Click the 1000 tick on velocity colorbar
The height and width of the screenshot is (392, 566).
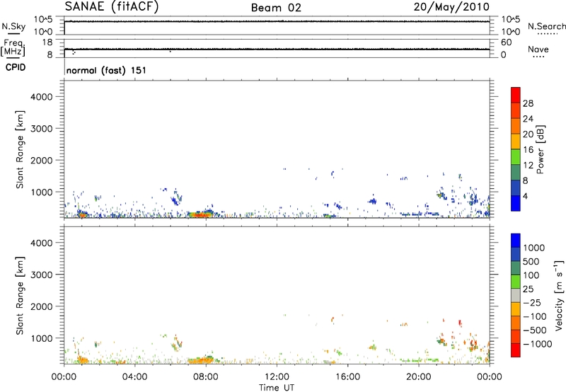coord(533,248)
